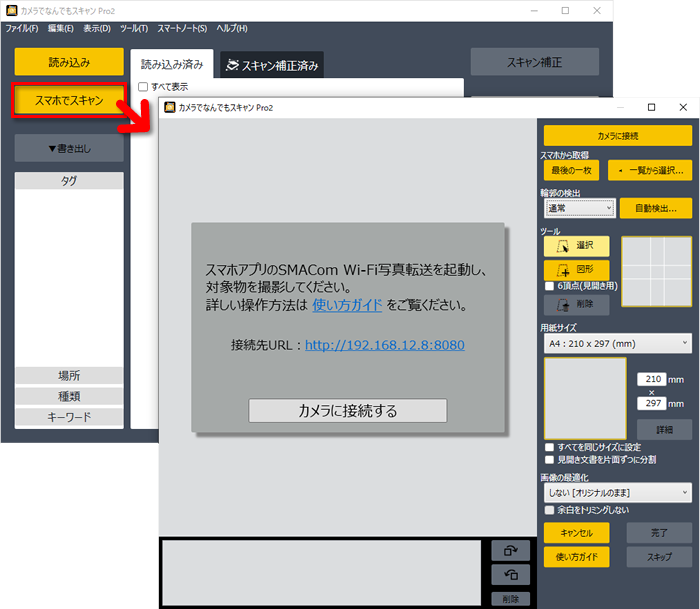The image size is (700, 609).
Task: Expand the ▼書き出し export menu
Action: click(x=69, y=148)
